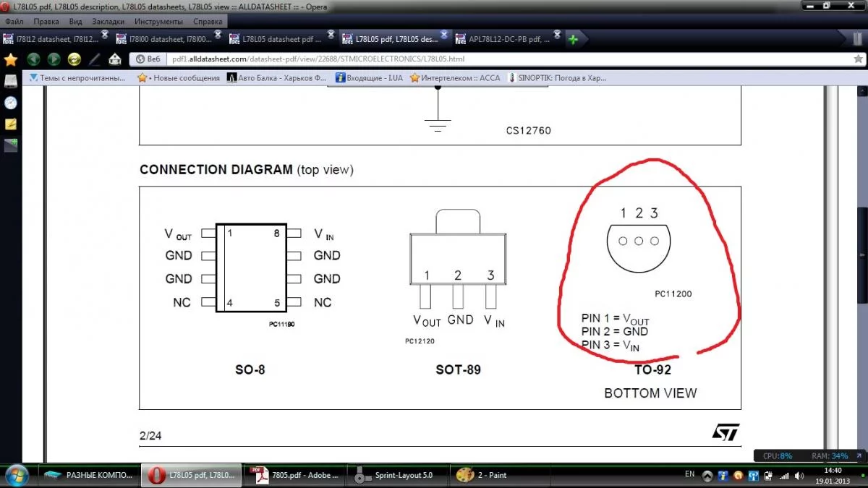
Task: Open the Правка menu
Action: 46,22
